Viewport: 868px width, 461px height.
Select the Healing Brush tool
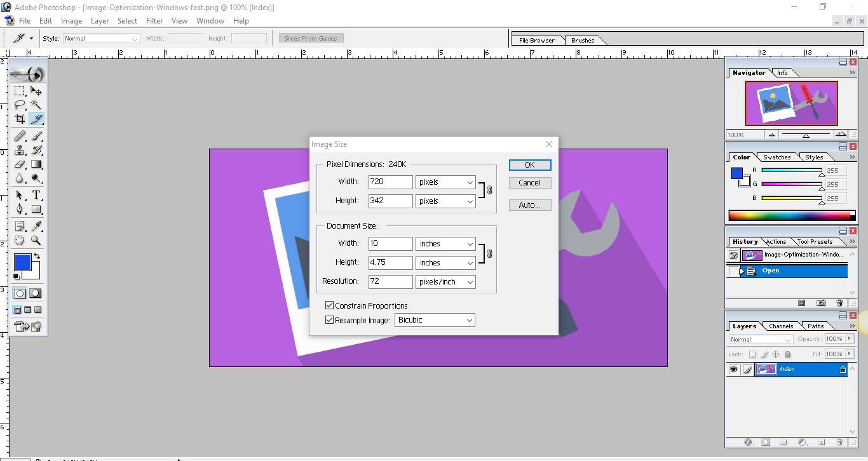pos(18,135)
